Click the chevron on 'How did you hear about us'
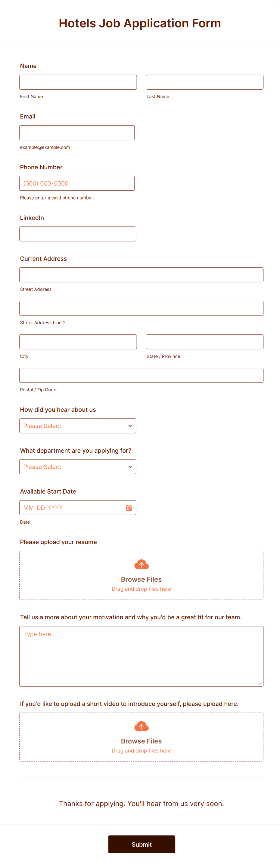 (130, 426)
